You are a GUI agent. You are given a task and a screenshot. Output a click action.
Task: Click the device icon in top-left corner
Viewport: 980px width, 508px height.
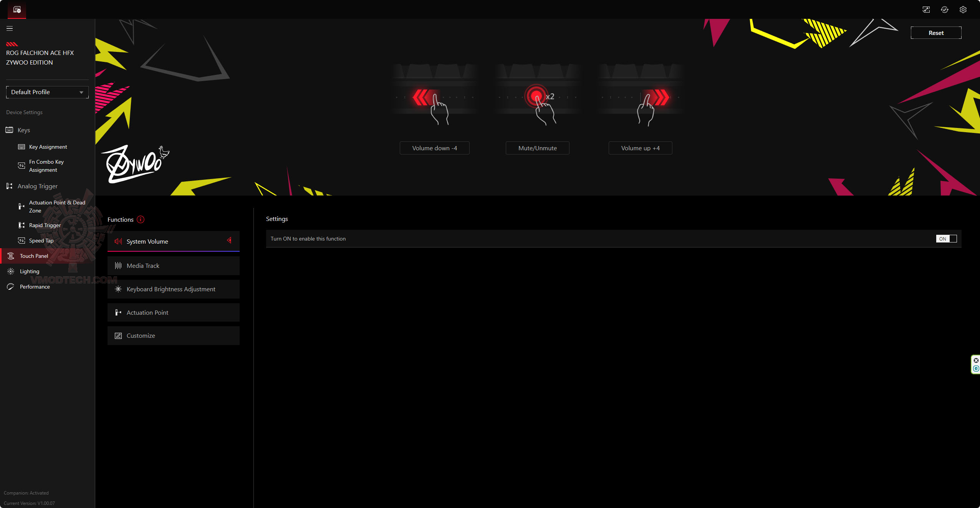click(x=17, y=10)
